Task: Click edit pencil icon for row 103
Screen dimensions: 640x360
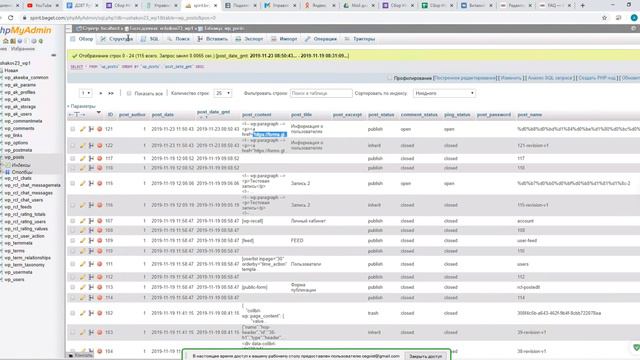Action: click(83, 332)
